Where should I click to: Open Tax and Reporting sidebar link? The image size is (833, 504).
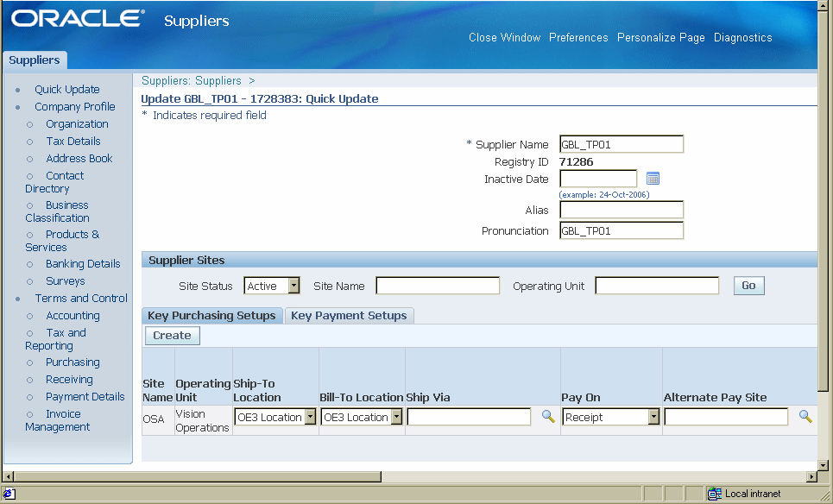pyautogui.click(x=56, y=339)
